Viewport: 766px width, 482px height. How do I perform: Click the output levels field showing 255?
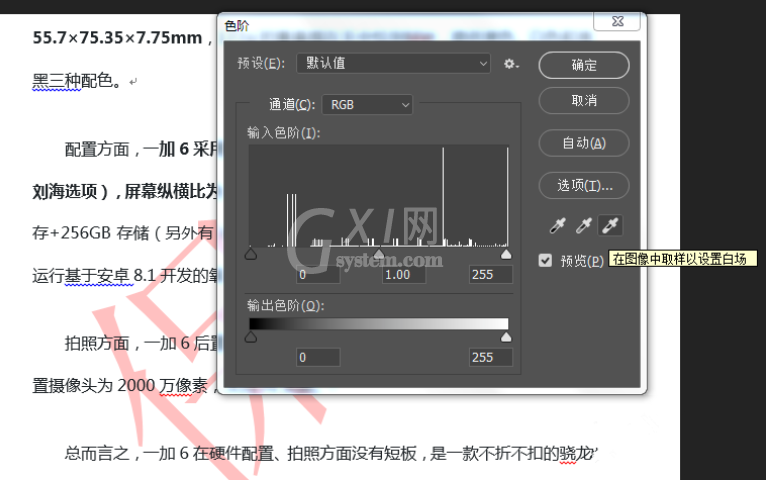[x=490, y=357]
